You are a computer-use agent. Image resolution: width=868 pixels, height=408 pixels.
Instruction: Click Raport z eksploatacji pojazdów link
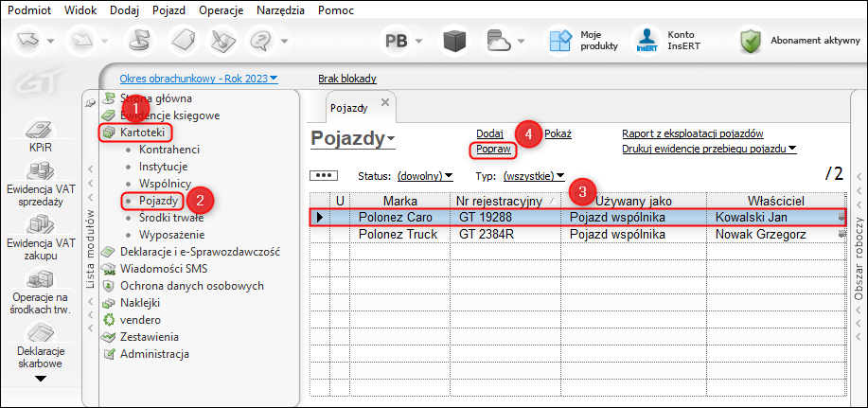coord(693,133)
